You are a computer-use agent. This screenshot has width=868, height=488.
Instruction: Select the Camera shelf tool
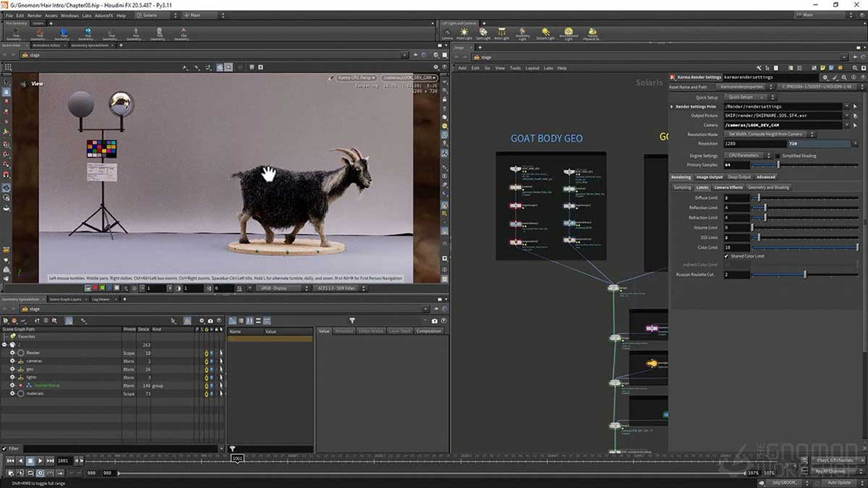(x=446, y=33)
